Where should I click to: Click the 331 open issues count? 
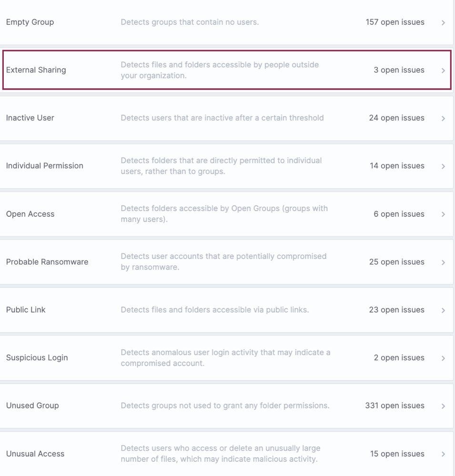394,406
